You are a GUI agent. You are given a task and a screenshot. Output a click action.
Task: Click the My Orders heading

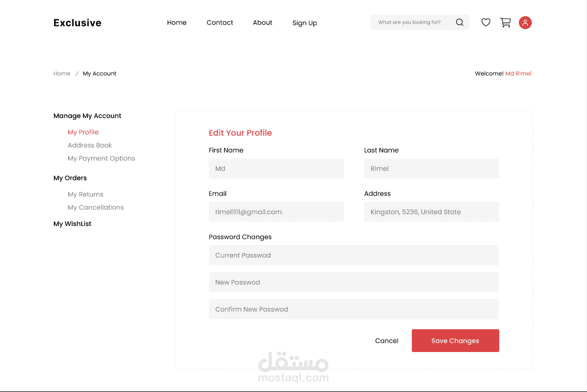coord(70,178)
